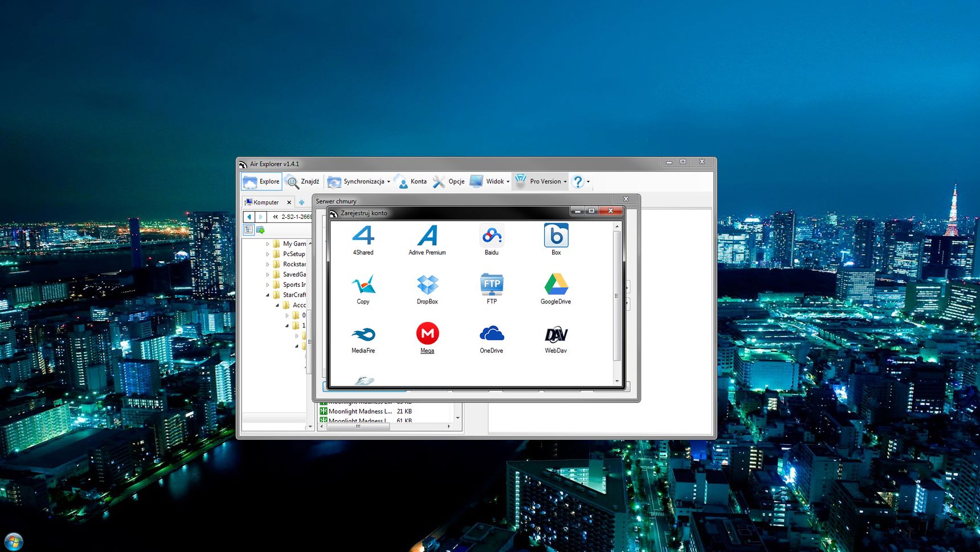
Task: Expand the Synchronizacja dropdown arrow
Action: tap(389, 182)
